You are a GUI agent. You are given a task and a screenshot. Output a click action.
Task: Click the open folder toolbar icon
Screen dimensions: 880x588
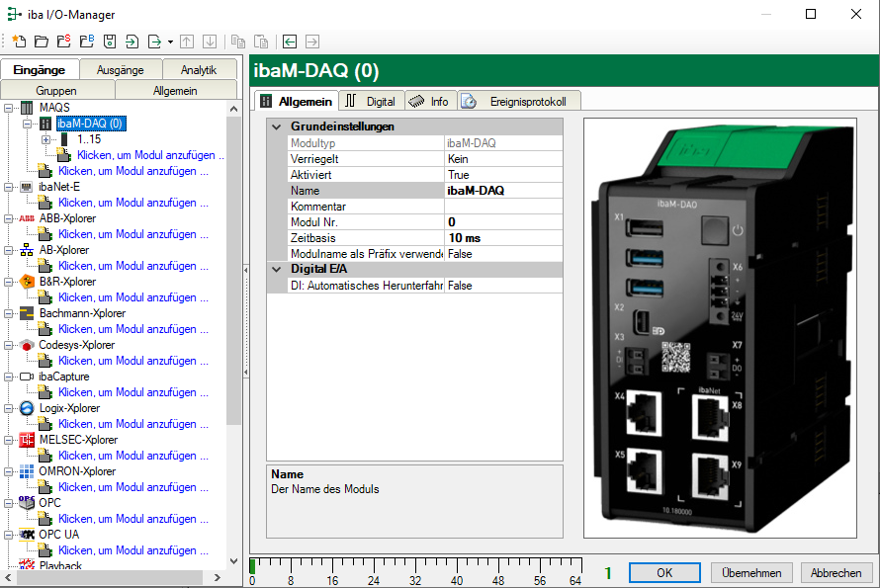(42, 42)
